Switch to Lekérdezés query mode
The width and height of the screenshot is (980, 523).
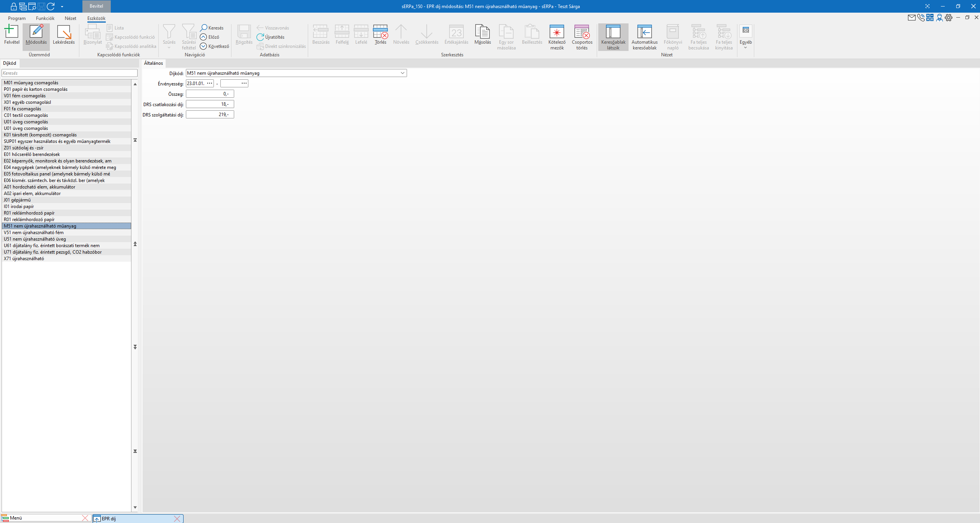click(x=64, y=34)
